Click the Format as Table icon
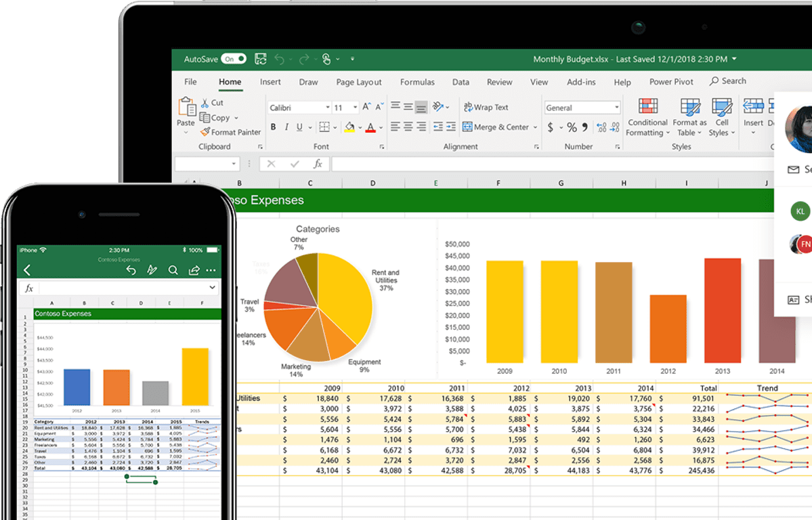 click(689, 116)
